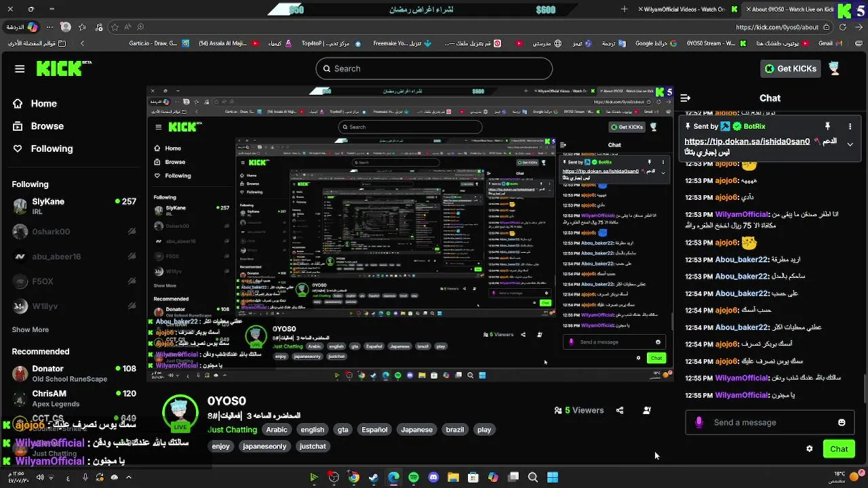Reload the page with the refresh icon
868x488 pixels.
843,27
